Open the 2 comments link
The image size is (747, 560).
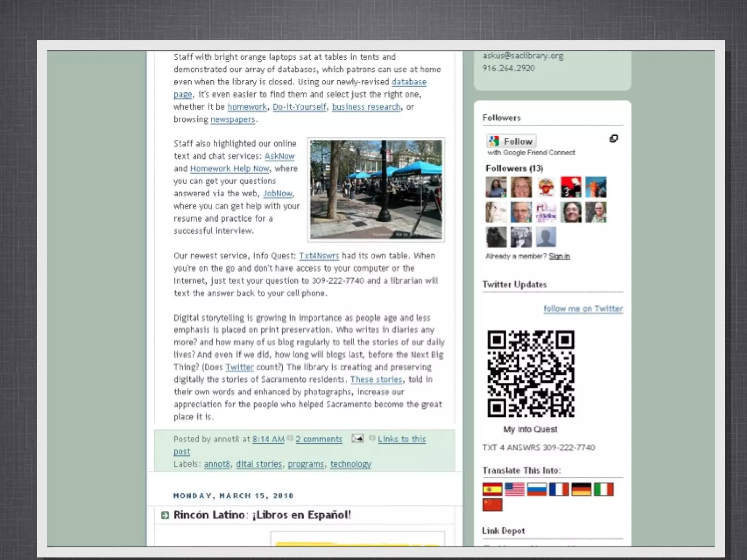click(x=319, y=439)
